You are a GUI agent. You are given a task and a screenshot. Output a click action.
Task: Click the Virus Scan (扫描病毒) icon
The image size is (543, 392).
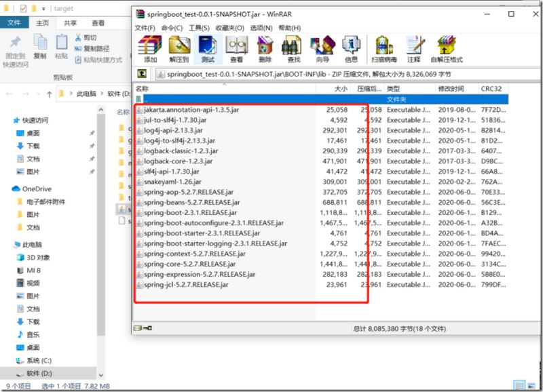tap(383, 49)
